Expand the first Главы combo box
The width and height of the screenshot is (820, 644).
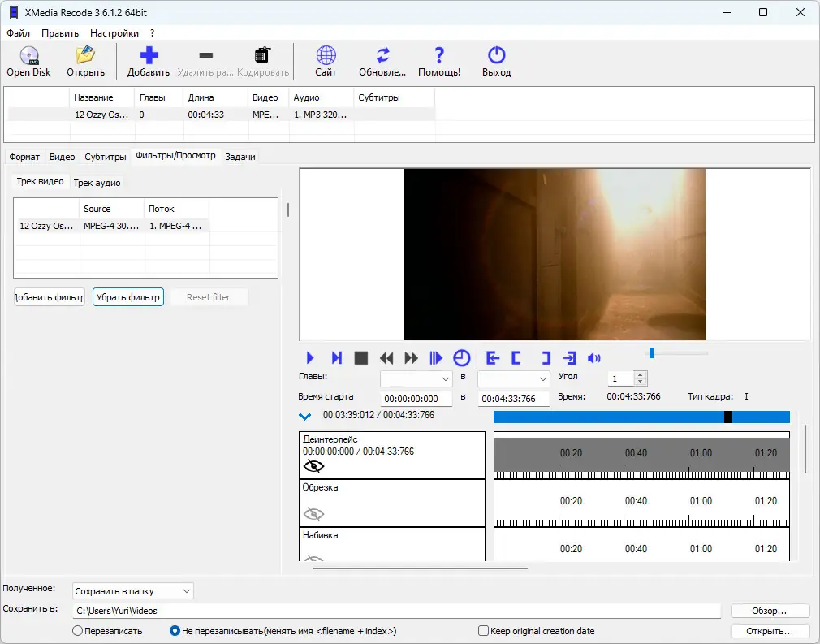[x=416, y=378]
